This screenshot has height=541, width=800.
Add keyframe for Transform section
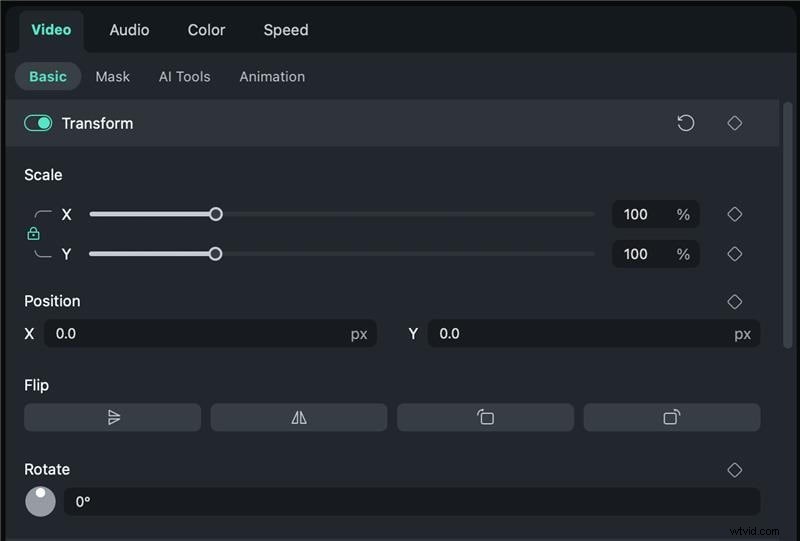click(x=734, y=123)
